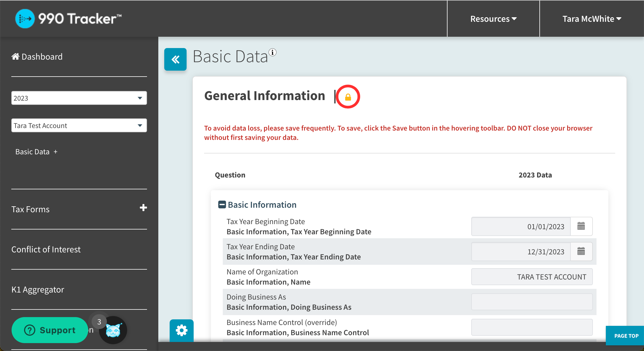The height and width of the screenshot is (351, 644).
Task: Click the yellow lock icon
Action: [348, 97]
